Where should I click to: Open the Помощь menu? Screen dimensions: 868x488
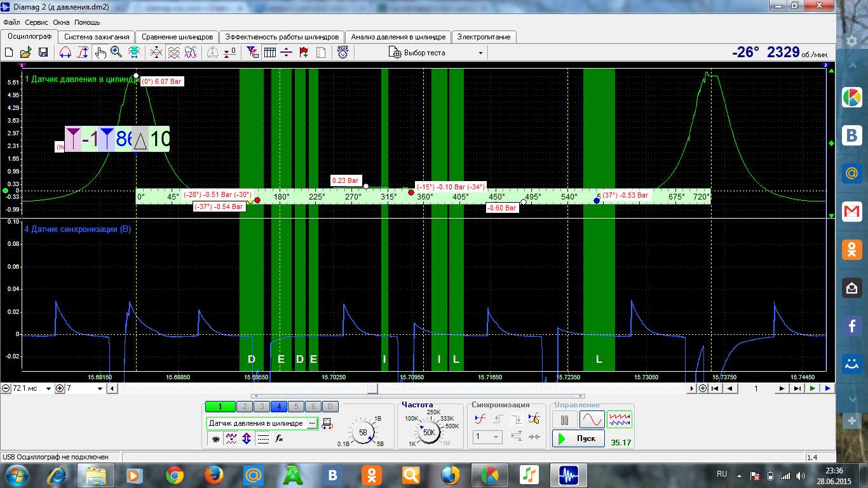pyautogui.click(x=87, y=22)
